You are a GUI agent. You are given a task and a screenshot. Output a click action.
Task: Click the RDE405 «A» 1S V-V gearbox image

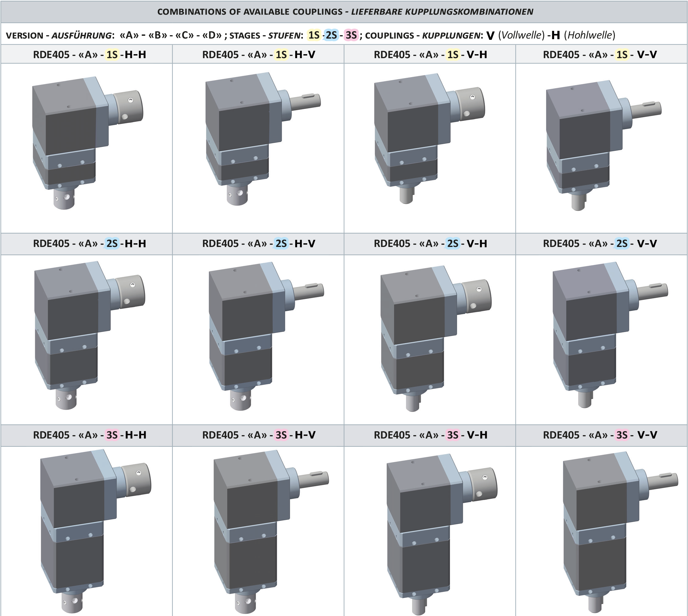point(604,145)
